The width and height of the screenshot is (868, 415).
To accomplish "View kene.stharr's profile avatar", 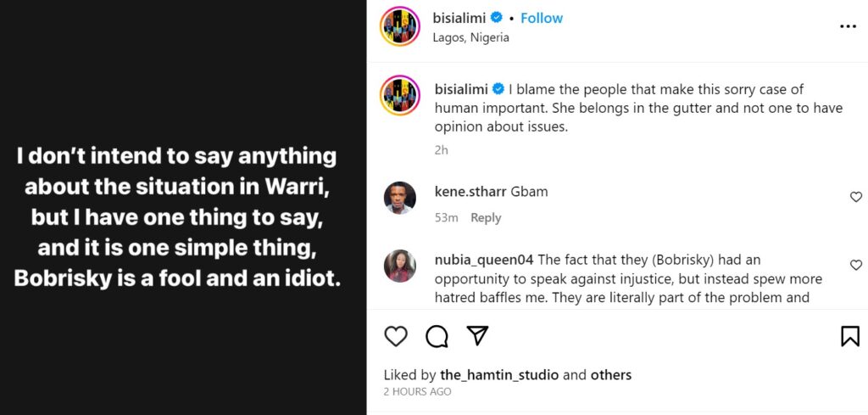I will click(400, 198).
